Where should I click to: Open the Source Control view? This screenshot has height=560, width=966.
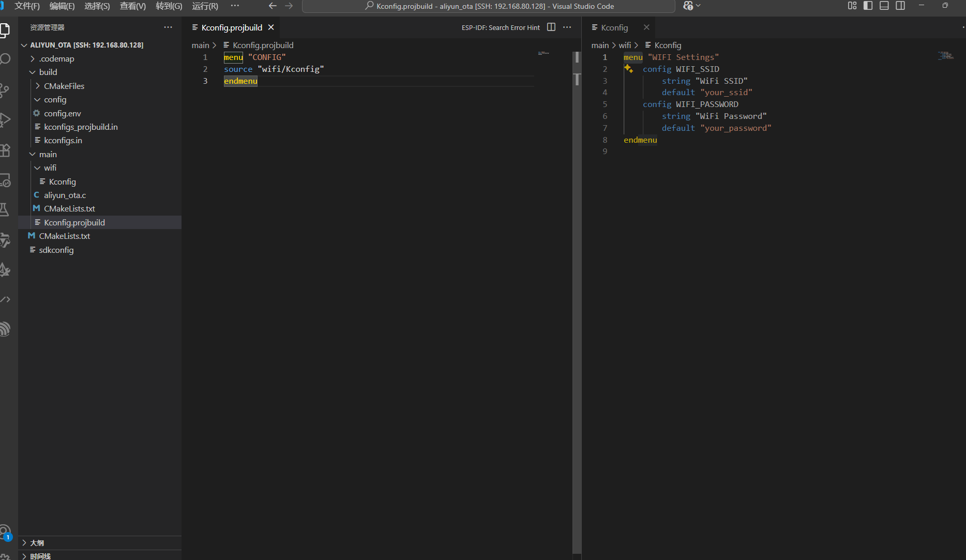5,90
